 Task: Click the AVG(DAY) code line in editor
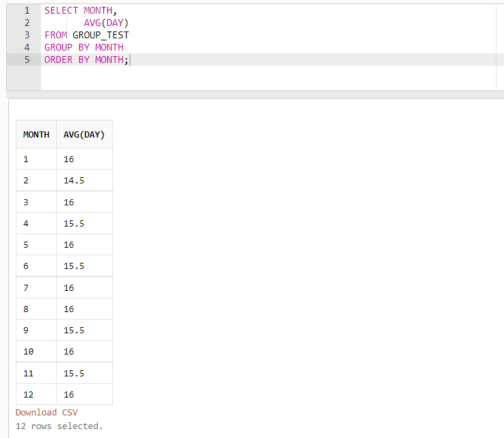pyautogui.click(x=106, y=23)
